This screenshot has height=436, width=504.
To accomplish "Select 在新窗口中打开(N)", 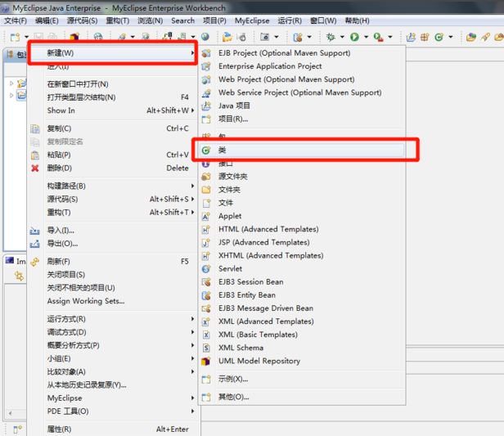I will [113, 84].
